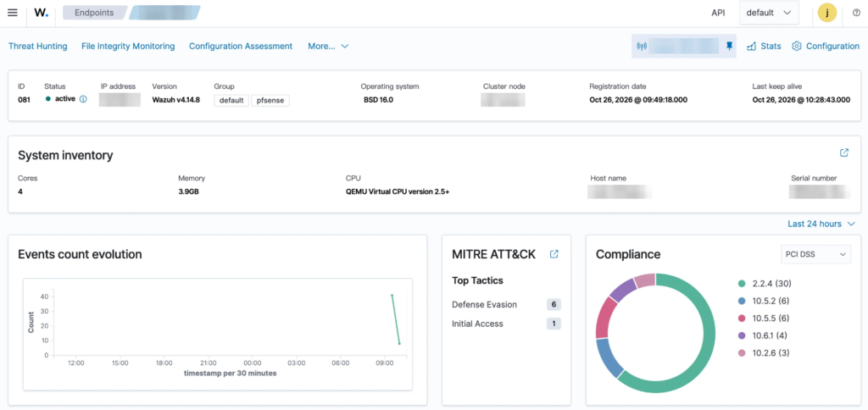Screen dimensions: 868x410
Task: Open the Threat Hunting tab
Action: (37, 47)
